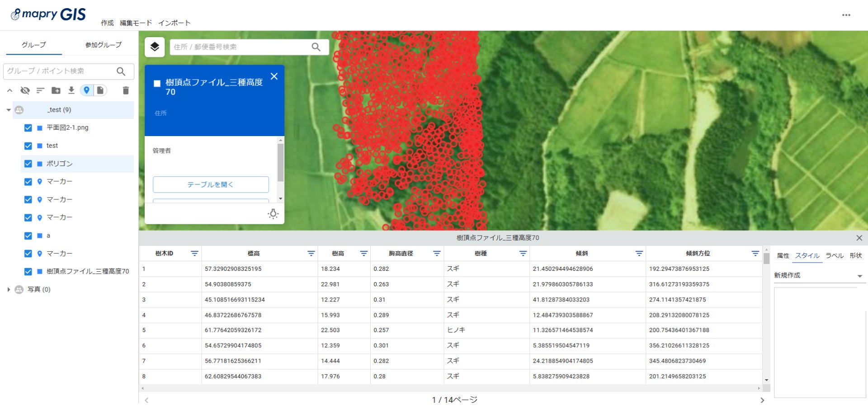Click the filter icon on 樹高 column

click(363, 254)
